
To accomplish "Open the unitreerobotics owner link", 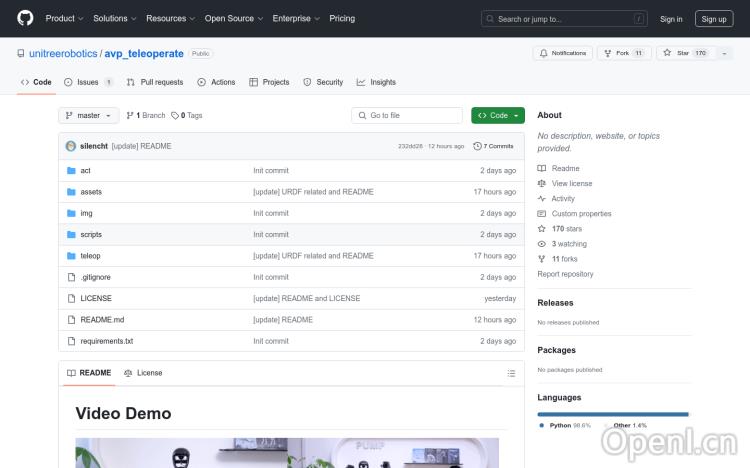I will [x=62, y=53].
